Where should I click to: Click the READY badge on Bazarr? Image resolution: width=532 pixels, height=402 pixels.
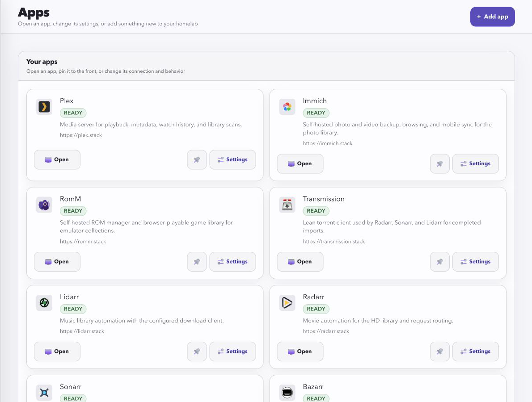(x=316, y=398)
